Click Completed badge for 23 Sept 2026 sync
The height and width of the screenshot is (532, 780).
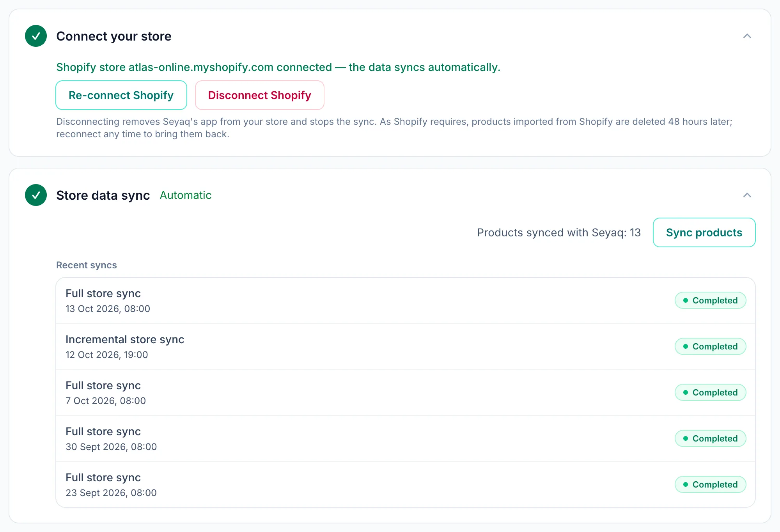(x=711, y=484)
